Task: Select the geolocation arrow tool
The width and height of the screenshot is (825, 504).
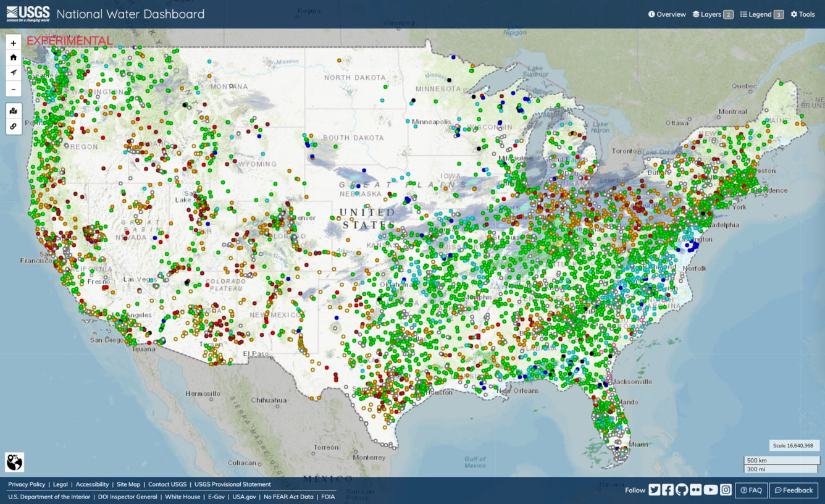Action: (13, 72)
